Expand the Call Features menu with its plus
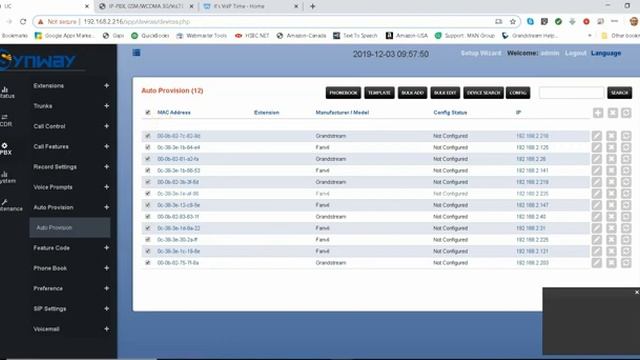This screenshot has height=360, width=640. 107,147
